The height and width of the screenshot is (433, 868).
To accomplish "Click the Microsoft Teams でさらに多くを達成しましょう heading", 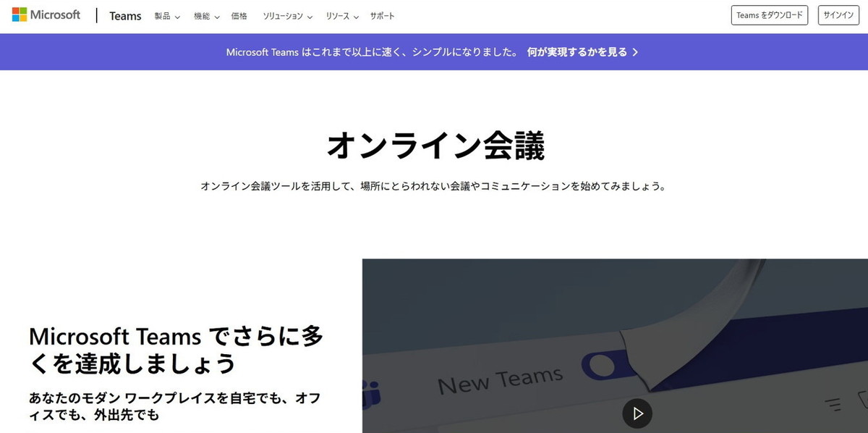I will coord(176,350).
